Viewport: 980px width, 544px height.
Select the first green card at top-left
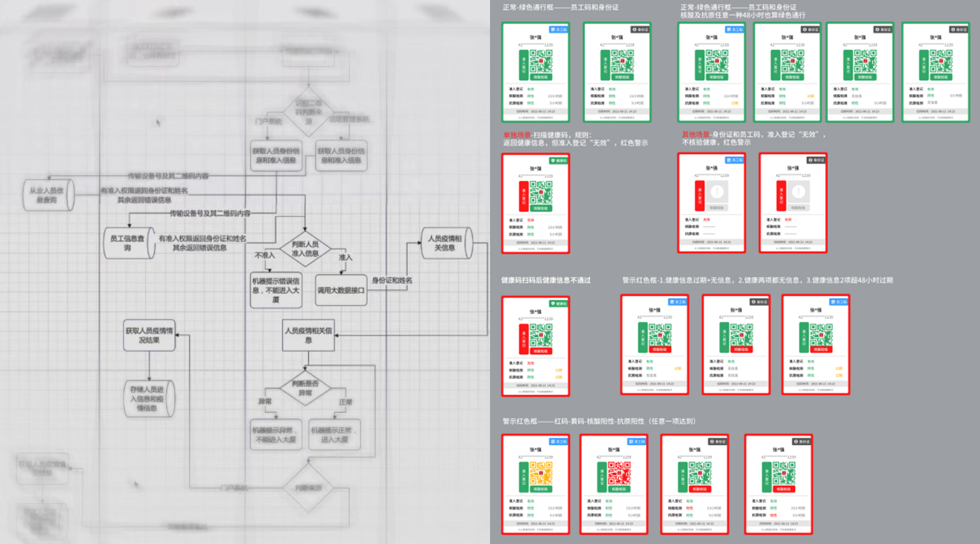click(x=536, y=72)
